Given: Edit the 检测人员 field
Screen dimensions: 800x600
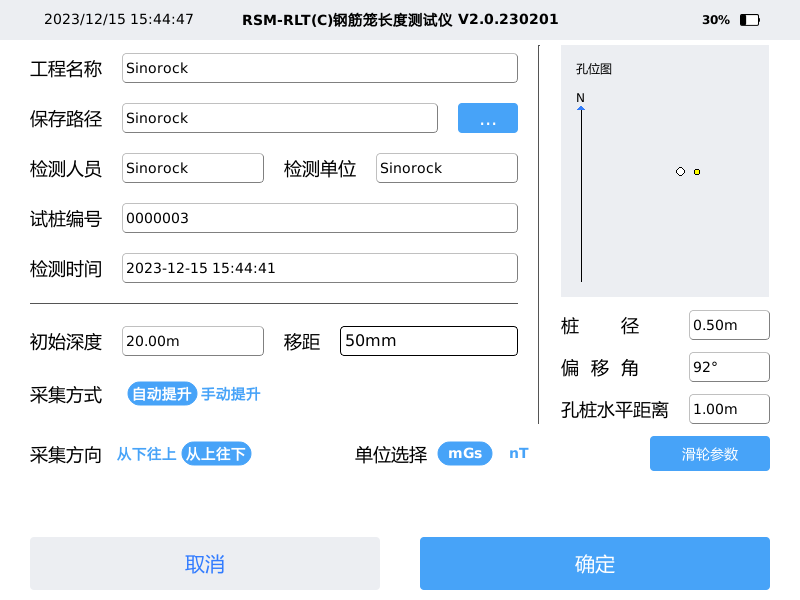Looking at the screenshot, I should click(x=193, y=168).
